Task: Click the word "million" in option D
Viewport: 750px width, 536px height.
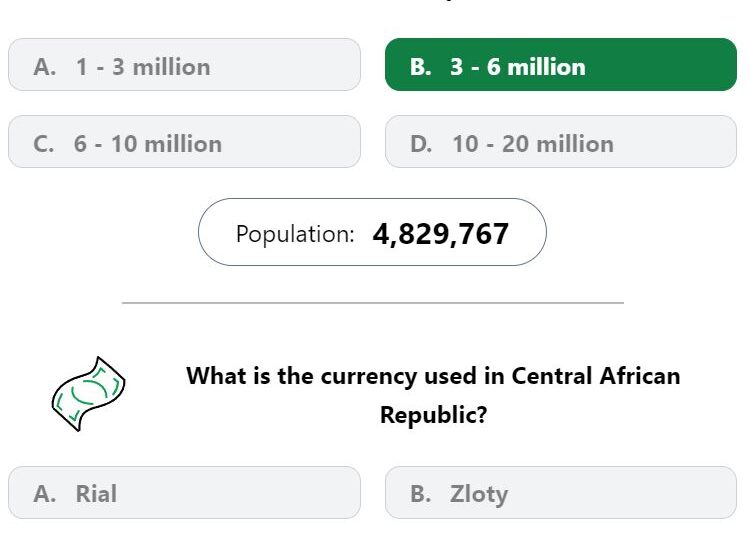Action: pos(574,144)
